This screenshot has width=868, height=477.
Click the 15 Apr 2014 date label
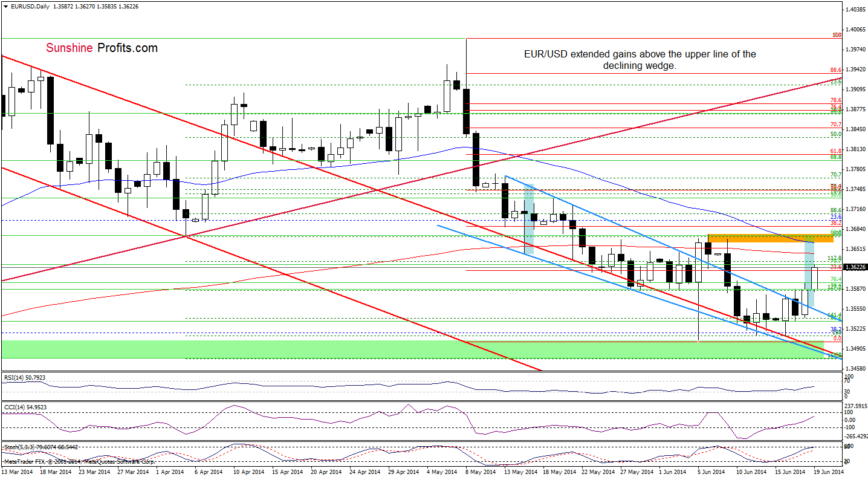pyautogui.click(x=288, y=472)
